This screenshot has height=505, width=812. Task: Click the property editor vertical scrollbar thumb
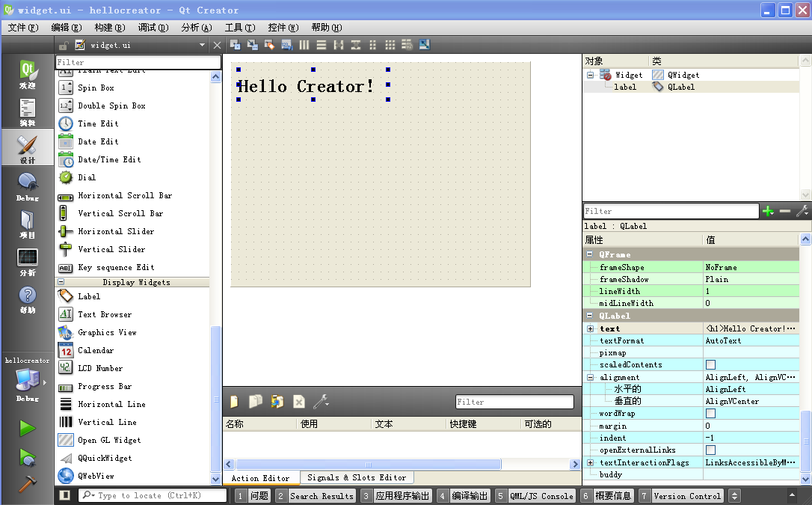tap(805, 441)
